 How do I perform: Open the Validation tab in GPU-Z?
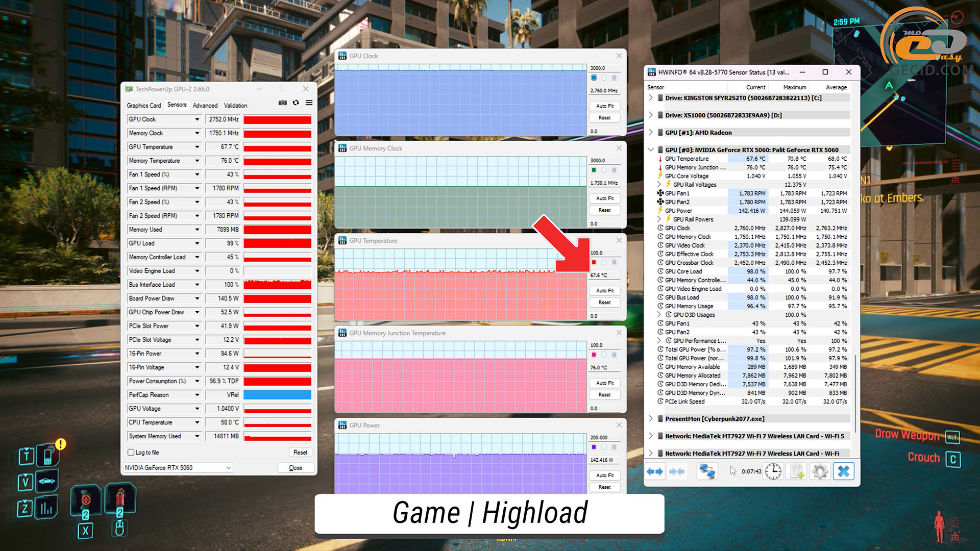click(235, 106)
